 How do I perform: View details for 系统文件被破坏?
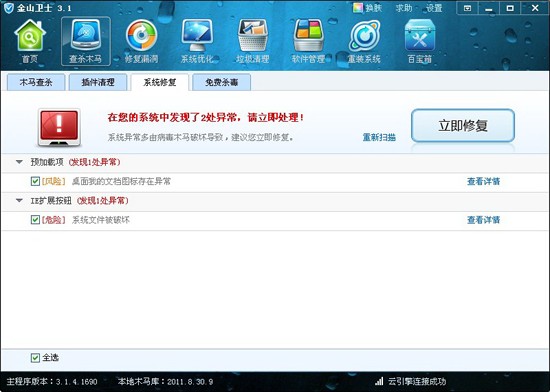coord(483,220)
